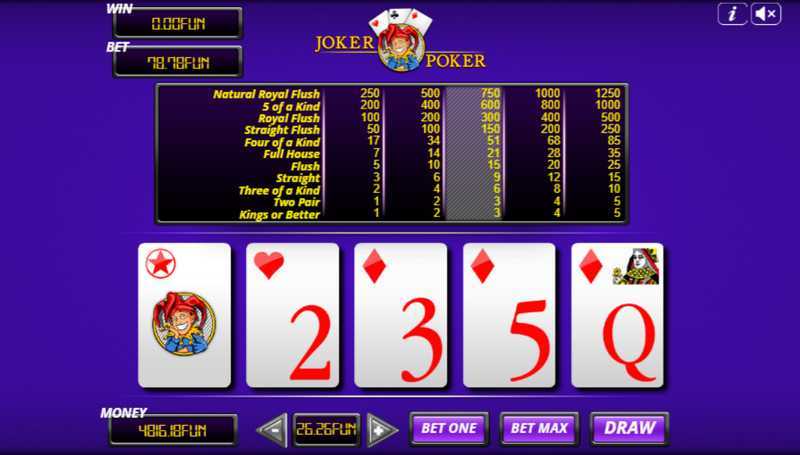
Task: Hold the Joker card
Action: [184, 315]
